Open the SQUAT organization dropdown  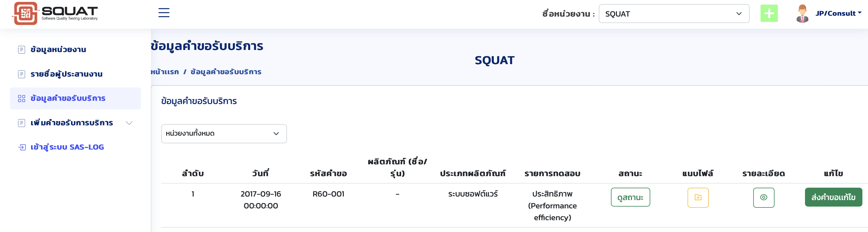[x=674, y=14]
